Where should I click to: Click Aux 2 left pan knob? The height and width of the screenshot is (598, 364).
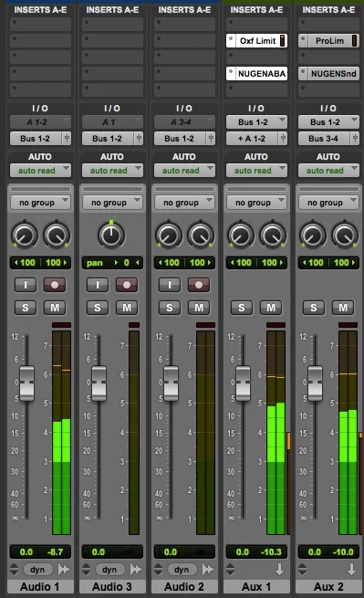313,236
